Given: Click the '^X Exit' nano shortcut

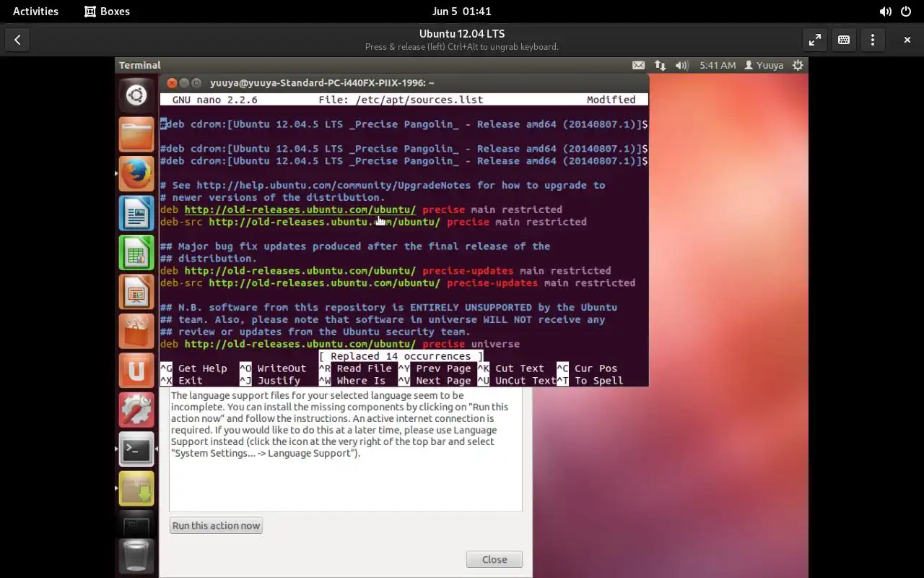Looking at the screenshot, I should [181, 381].
